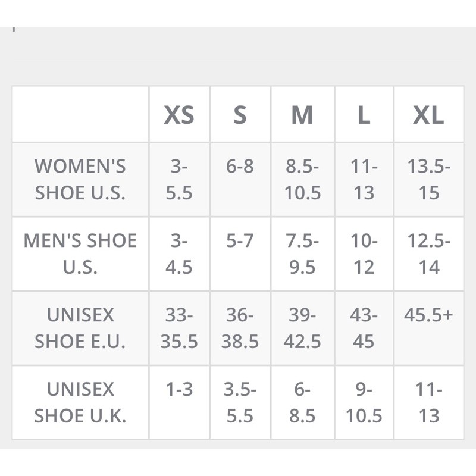
Task: Click the U.K. L cell reading 9-10.5
Action: coord(364,402)
